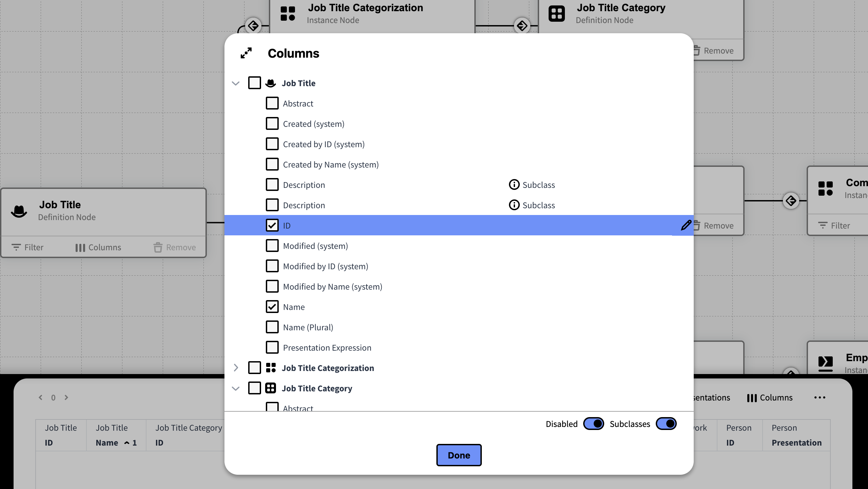Toggle the Subclasses switch

click(x=666, y=424)
